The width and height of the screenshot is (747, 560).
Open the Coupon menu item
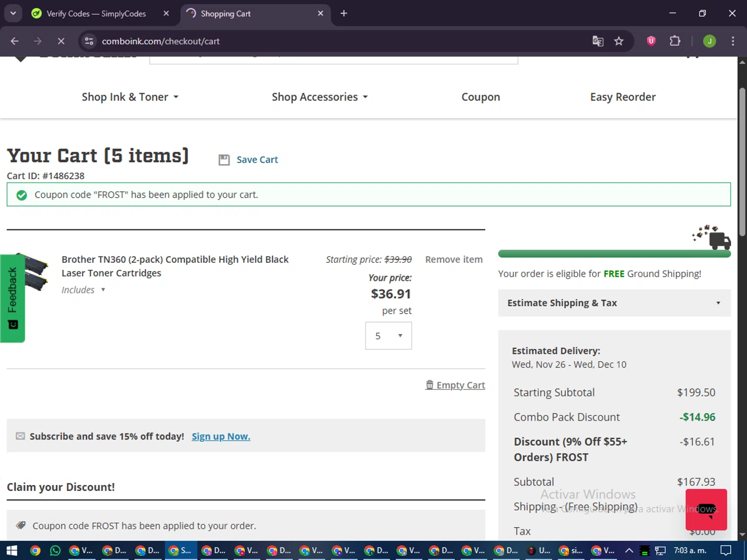pos(481,97)
